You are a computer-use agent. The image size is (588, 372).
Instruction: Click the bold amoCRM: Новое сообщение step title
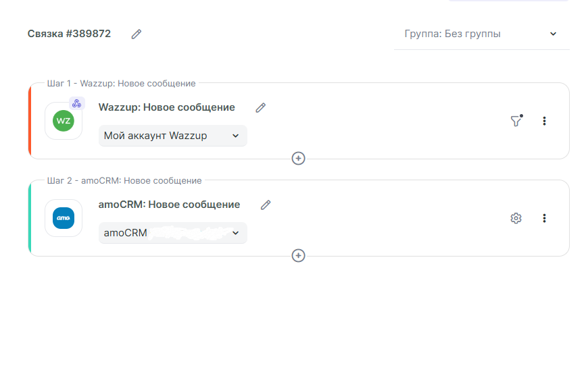tap(169, 205)
